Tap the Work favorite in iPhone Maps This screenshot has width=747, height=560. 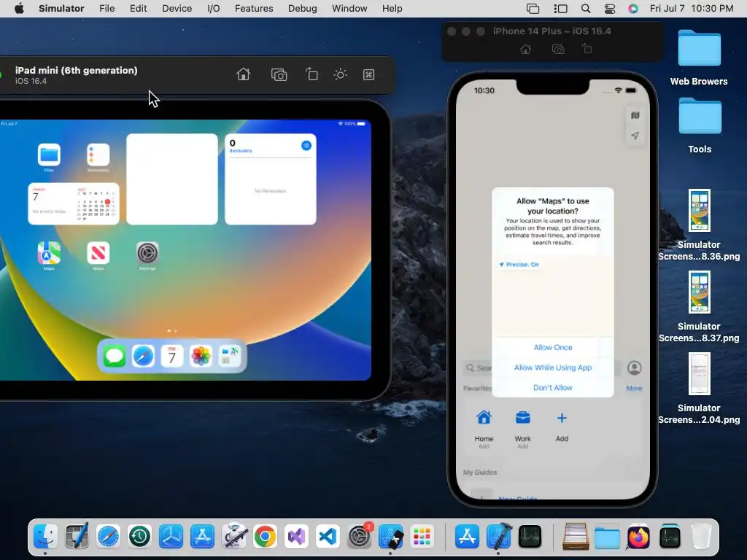coord(522,418)
